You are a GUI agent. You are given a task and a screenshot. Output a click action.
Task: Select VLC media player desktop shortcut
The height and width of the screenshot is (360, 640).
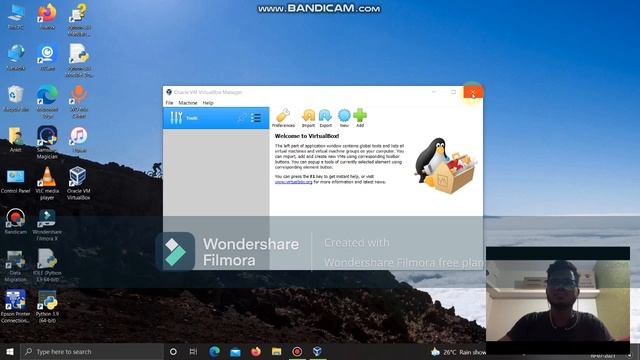(47, 183)
